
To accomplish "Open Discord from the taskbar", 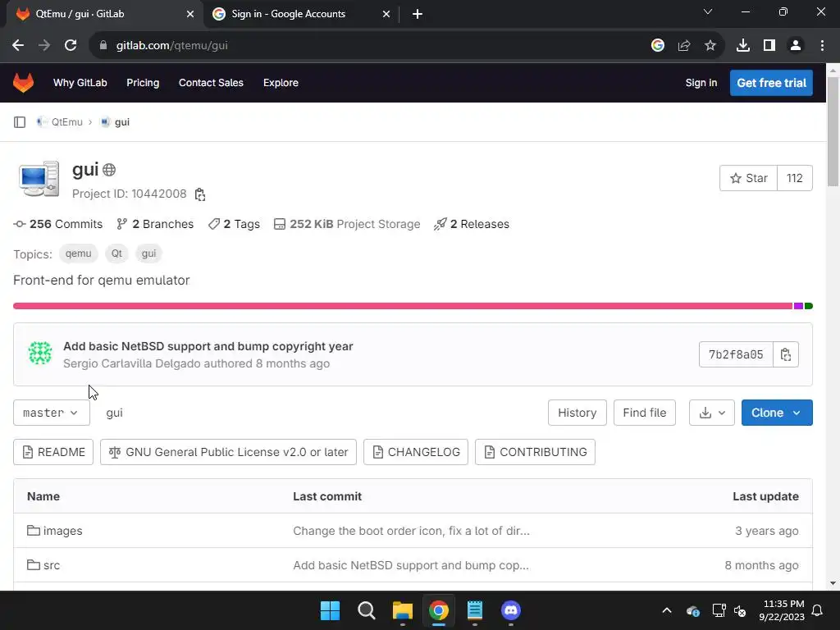I will (x=511, y=610).
